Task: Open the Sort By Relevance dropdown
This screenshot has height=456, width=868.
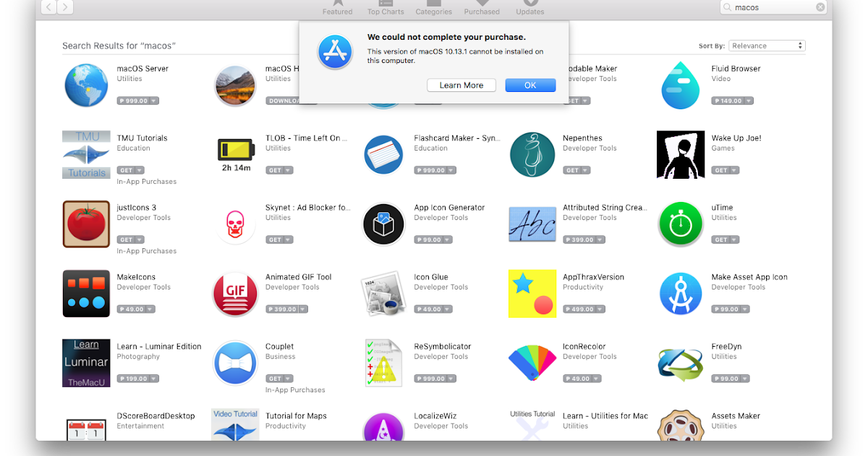Action: coord(767,46)
